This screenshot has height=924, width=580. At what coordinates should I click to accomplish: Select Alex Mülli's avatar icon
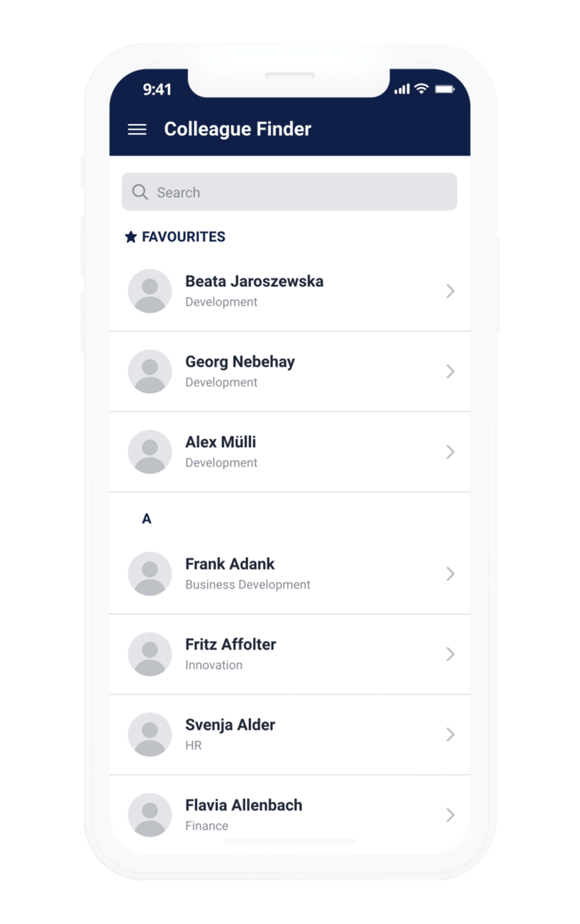150,451
